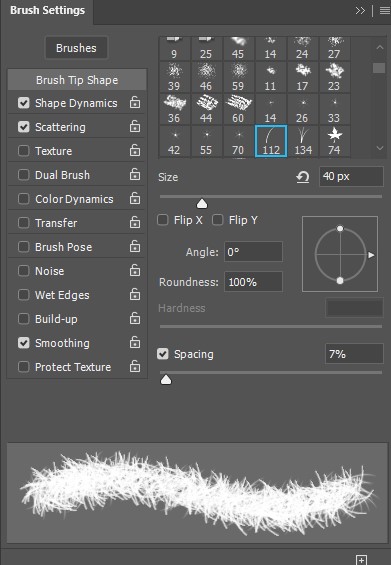This screenshot has height=565, width=391.
Task: Enable Texture checkbox
Action: (x=24, y=151)
